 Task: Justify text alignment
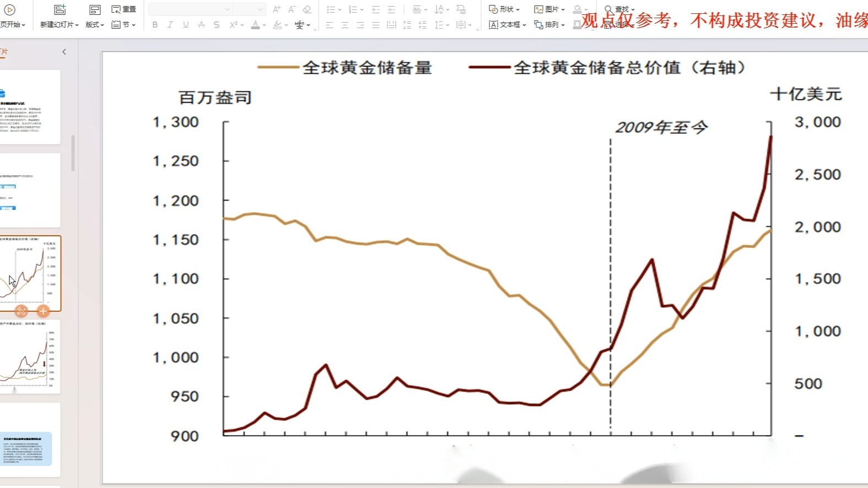click(376, 25)
